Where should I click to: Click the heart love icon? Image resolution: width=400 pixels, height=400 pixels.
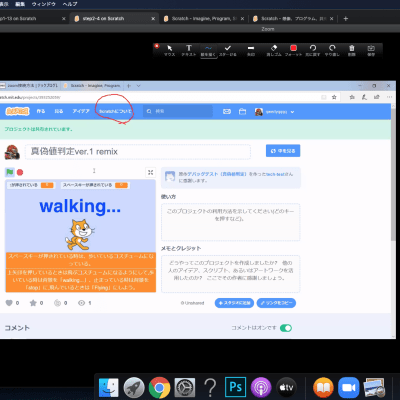click(9, 303)
